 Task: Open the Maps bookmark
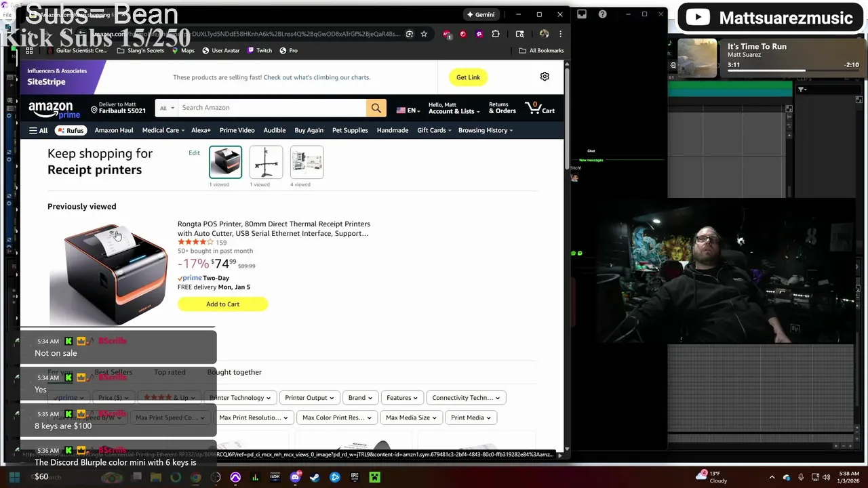pyautogui.click(x=183, y=50)
